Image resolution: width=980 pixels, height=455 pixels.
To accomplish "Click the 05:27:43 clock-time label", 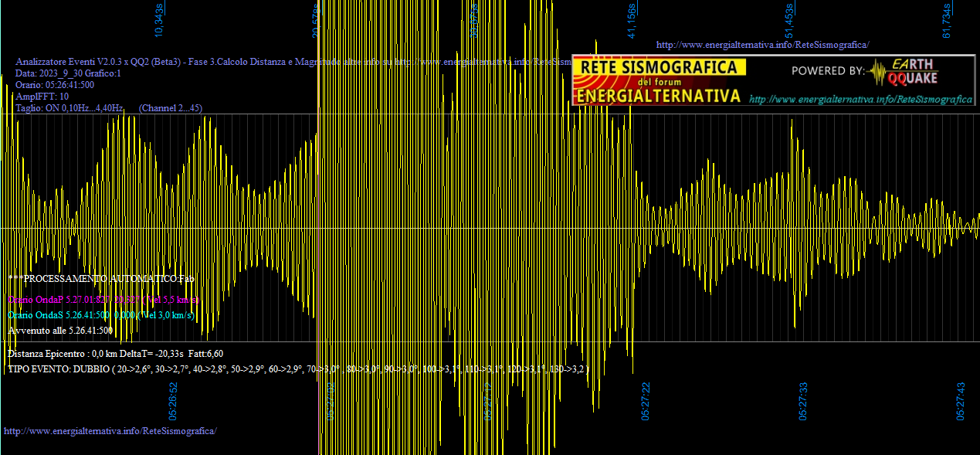I will tap(961, 400).
